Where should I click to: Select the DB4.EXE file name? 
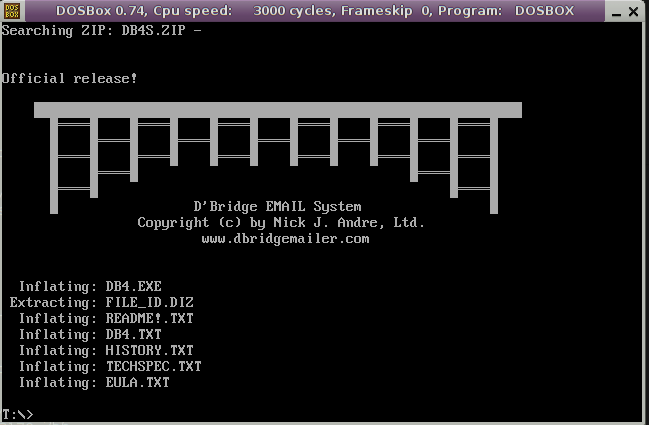click(133, 287)
